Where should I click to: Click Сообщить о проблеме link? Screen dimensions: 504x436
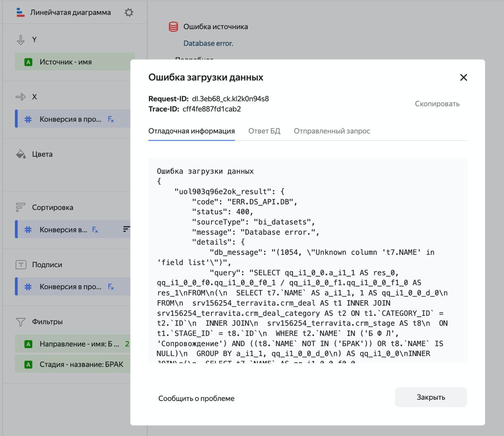point(196,398)
